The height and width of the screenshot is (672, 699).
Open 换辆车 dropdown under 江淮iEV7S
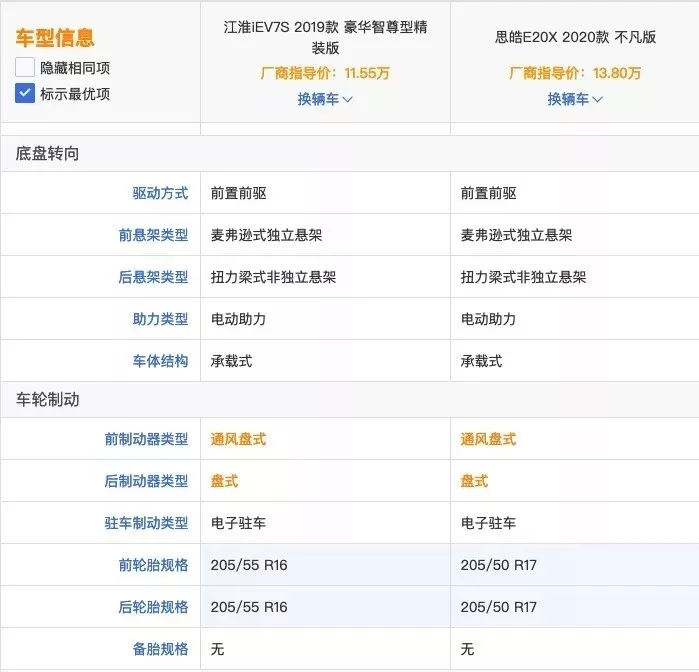tap(325, 99)
